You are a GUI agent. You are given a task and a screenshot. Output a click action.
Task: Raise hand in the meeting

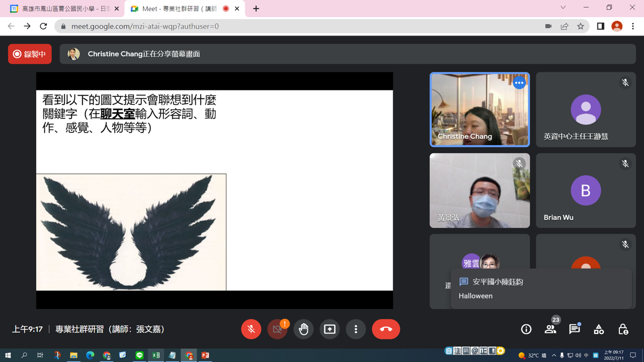tap(303, 329)
